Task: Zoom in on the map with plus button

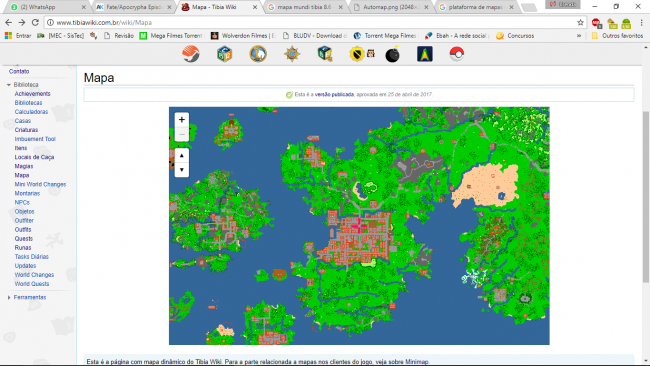Action: (x=182, y=120)
